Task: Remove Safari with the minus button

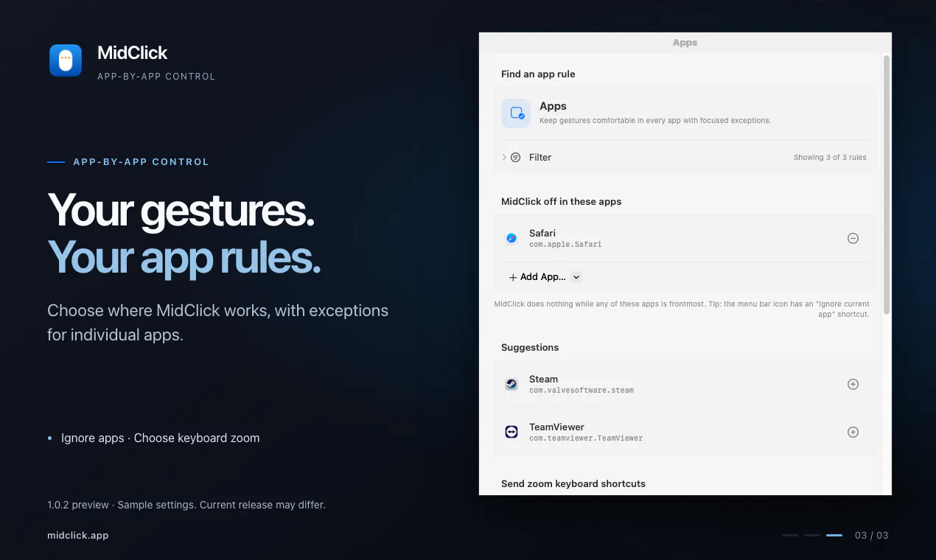Action: point(853,238)
